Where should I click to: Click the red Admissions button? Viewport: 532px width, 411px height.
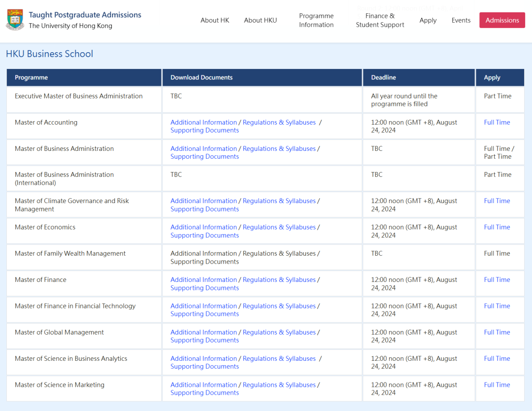502,20
